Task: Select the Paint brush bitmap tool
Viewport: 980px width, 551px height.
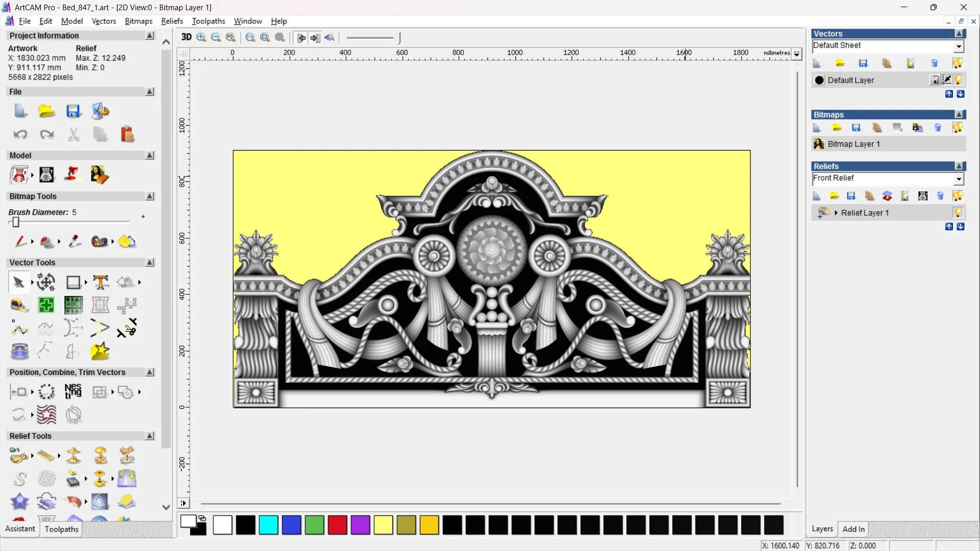Action: click(20, 241)
